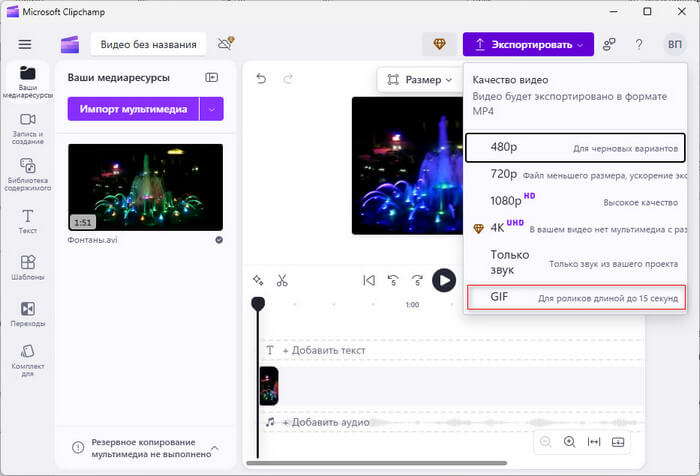The height and width of the screenshot is (476, 700).
Task: Click the Export button
Action: point(527,44)
